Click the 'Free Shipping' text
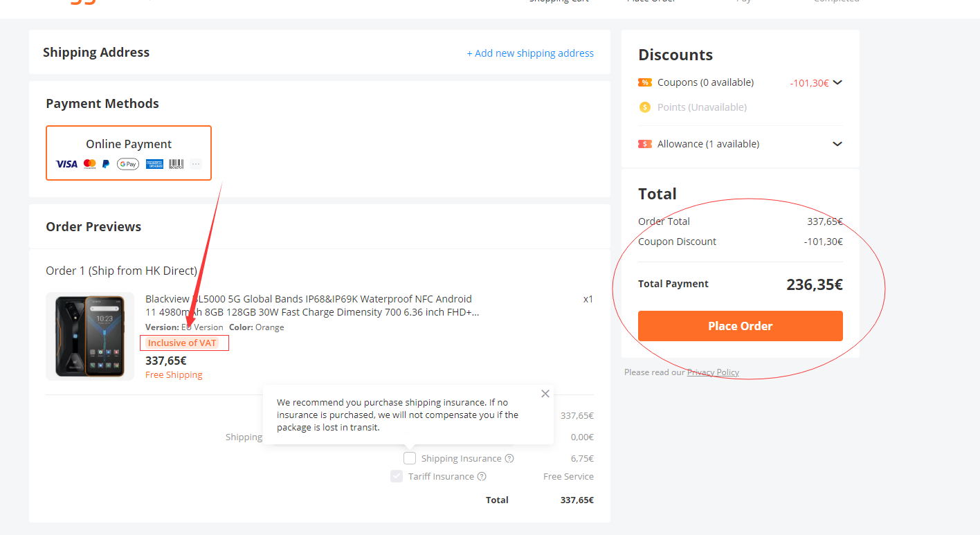Viewport: 980px width, 535px height. 174,374
